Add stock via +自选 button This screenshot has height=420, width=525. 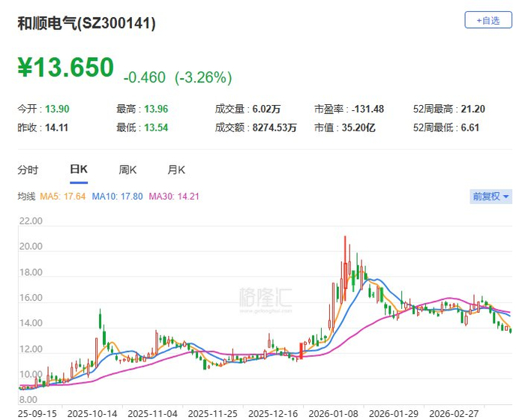(487, 20)
